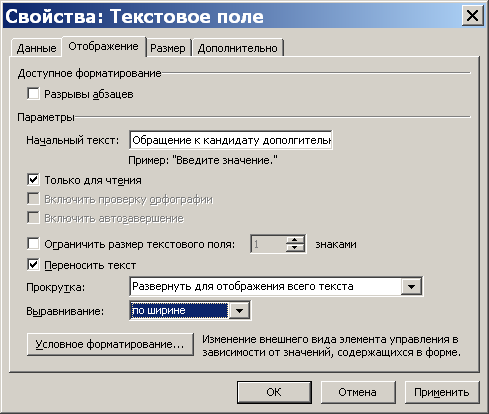
Task: Click the знаками label
Action: tap(336, 244)
